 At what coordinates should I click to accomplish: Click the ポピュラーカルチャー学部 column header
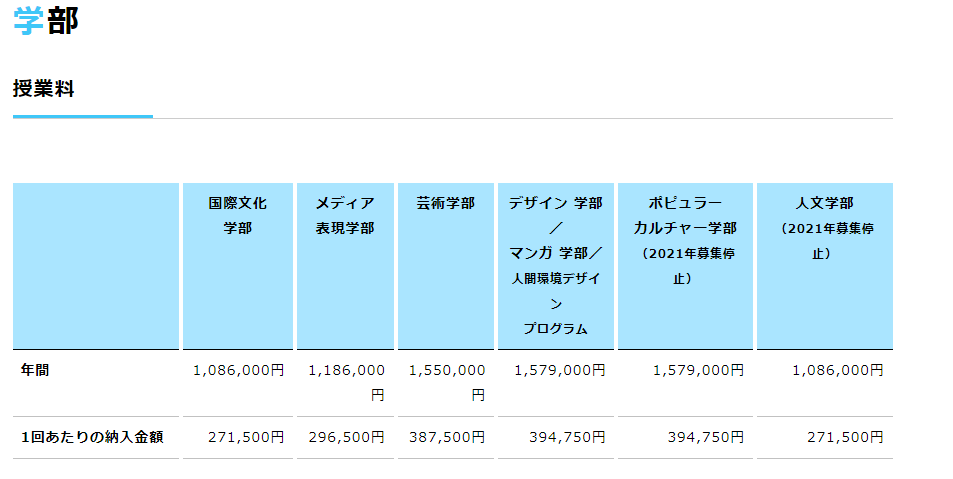click(x=685, y=240)
